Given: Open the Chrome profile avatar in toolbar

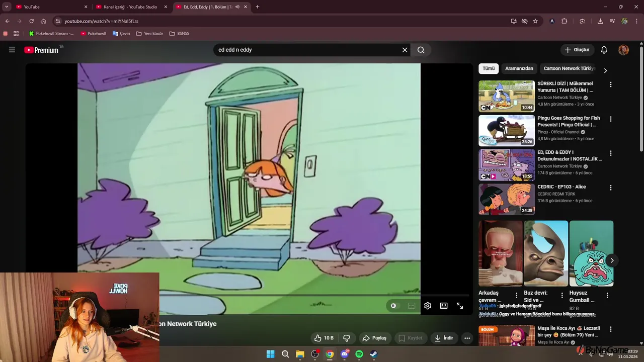Looking at the screenshot, I should click(x=624, y=21).
